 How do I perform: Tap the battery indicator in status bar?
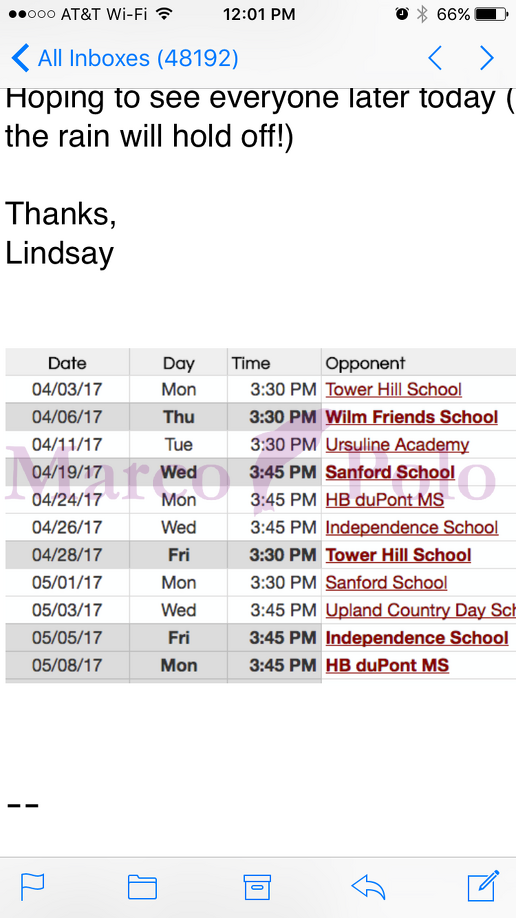click(x=491, y=14)
